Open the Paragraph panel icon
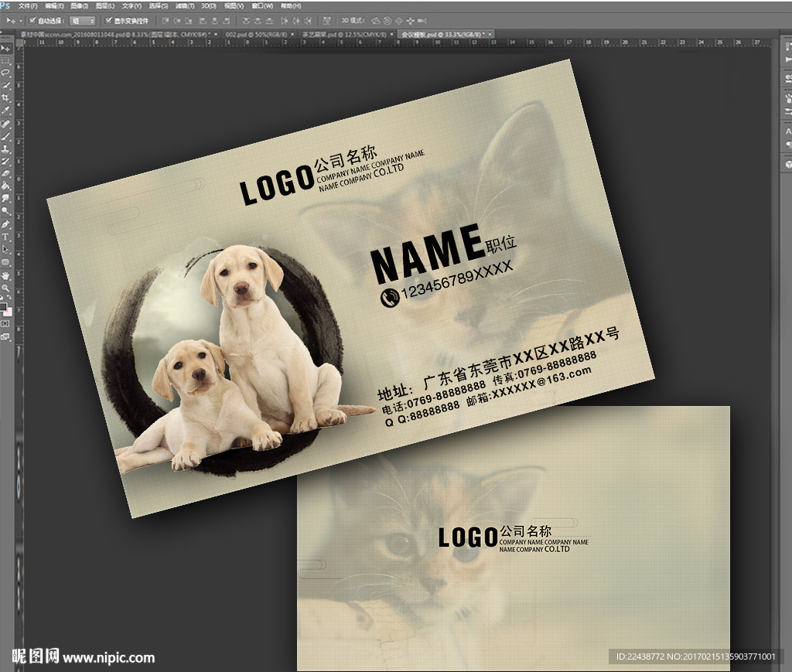Viewport: 792px width, 672px height. click(788, 144)
